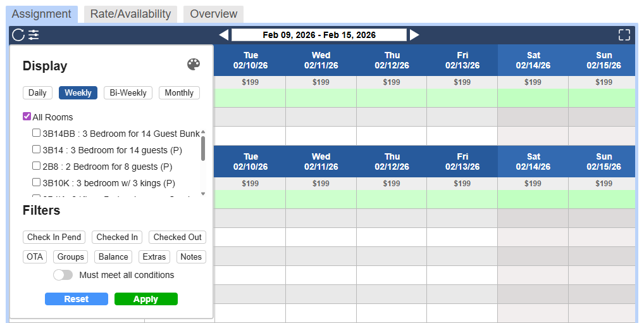The image size is (644, 323).
Task: Go to previous week with left arrow
Action: 223,35
